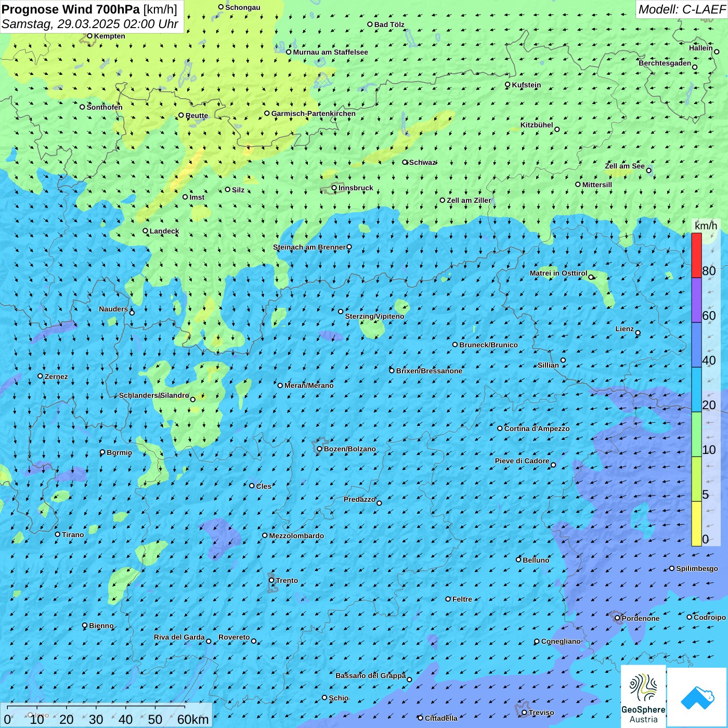This screenshot has height=728, width=728.
Task: Click the Sonthofen city label
Action: (x=105, y=107)
